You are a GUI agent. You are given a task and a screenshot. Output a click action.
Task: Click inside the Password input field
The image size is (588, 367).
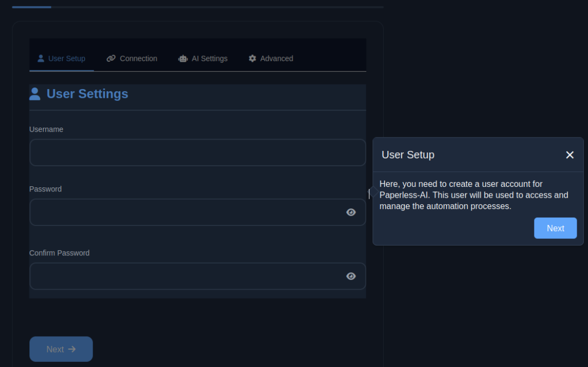[x=185, y=212]
